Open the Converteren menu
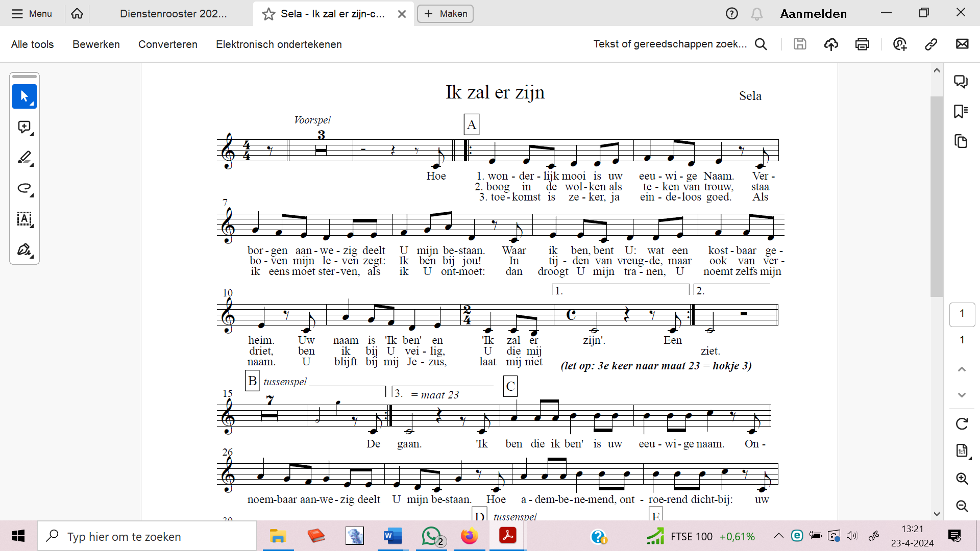Image resolution: width=980 pixels, height=551 pixels. coord(168,44)
